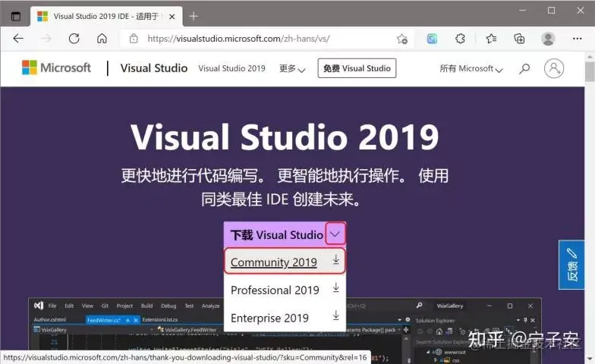Click download icon next to Professional 2019
This screenshot has width=595, height=364.
point(335,288)
